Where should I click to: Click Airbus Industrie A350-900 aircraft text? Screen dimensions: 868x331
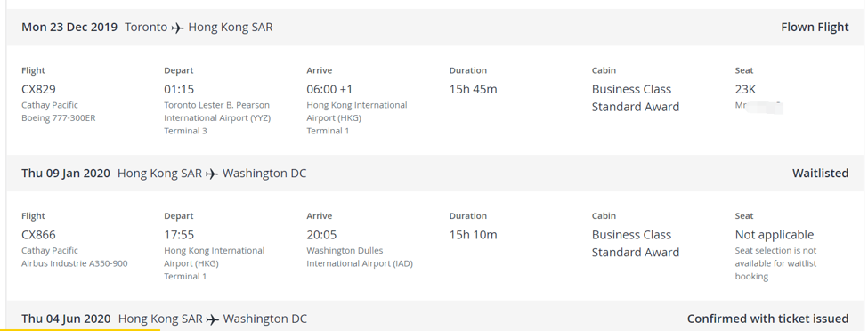click(x=75, y=263)
